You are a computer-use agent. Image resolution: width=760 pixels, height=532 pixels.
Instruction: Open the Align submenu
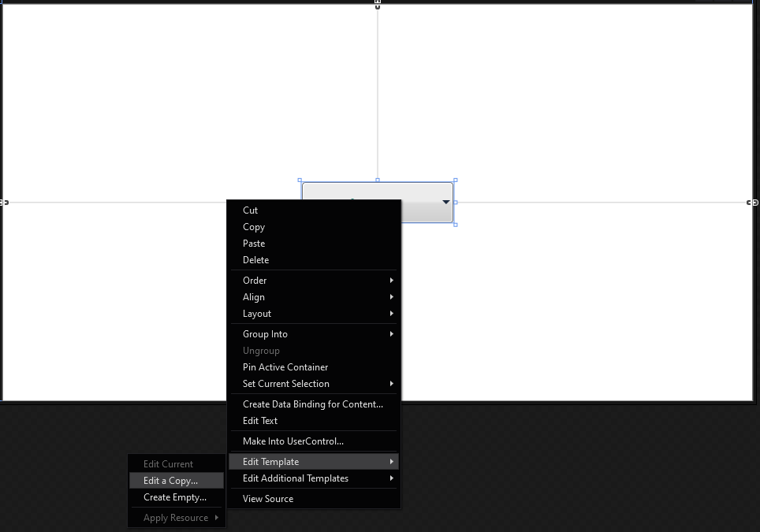tap(314, 297)
